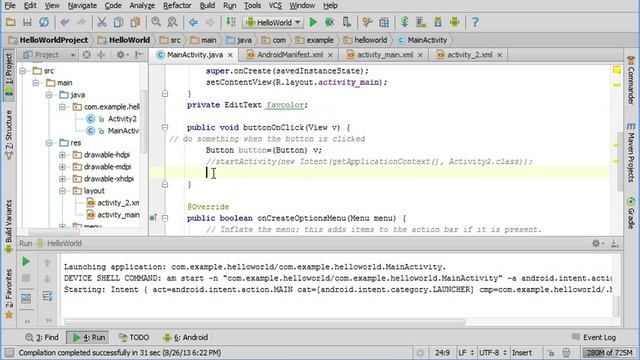Viewport: 640px width, 360px height.
Task: Toggle read-only lock icon in status bar
Action: tap(550, 353)
